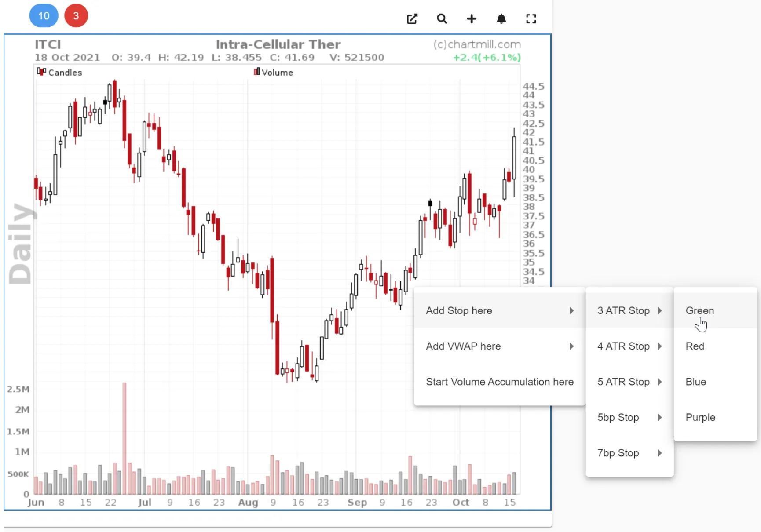Click the Sep x-axis label

[x=357, y=502]
